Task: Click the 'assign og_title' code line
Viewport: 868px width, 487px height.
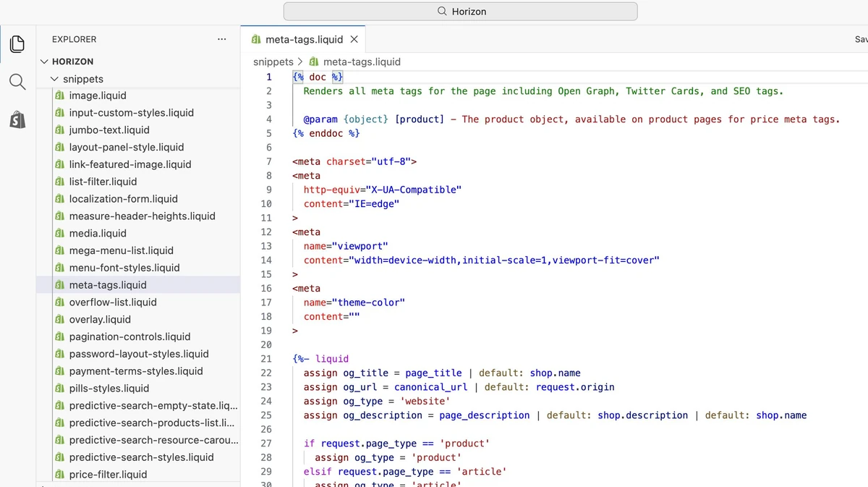Action: 442,373
